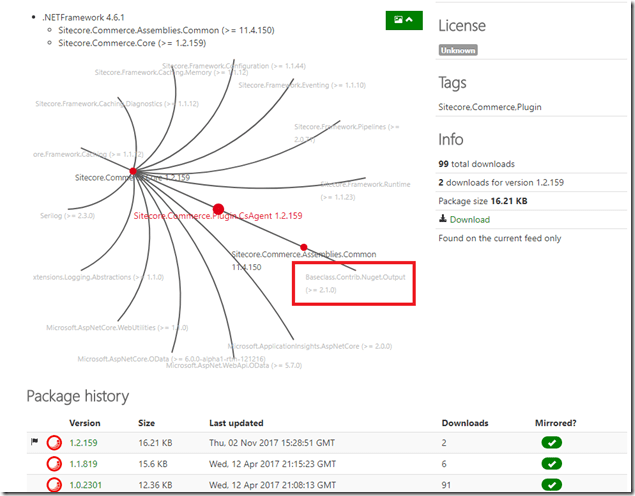Click the flag icon beside version 1.2.159

point(34,442)
